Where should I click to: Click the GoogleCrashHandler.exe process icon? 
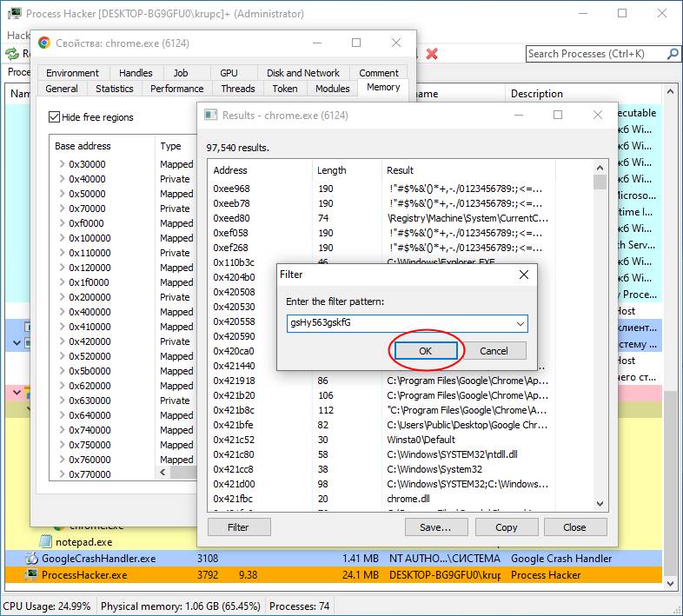31,559
